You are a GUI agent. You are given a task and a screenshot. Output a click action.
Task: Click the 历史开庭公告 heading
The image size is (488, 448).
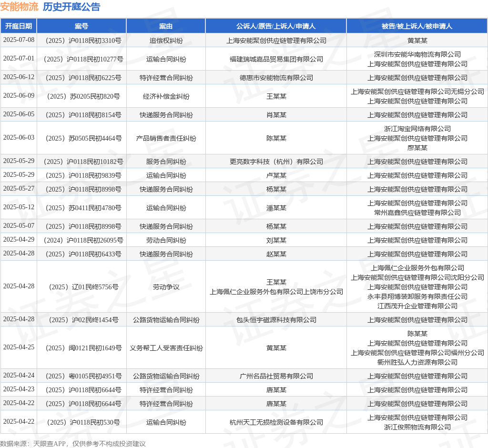tap(71, 7)
